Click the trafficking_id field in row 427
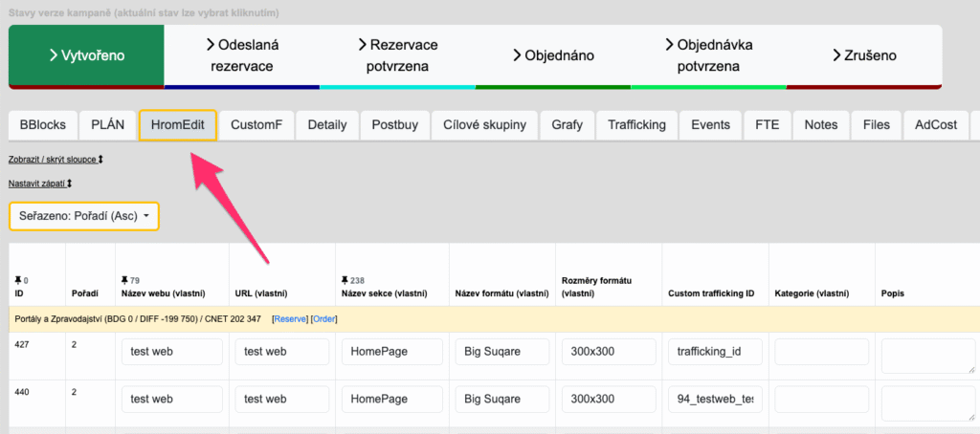 pyautogui.click(x=715, y=352)
